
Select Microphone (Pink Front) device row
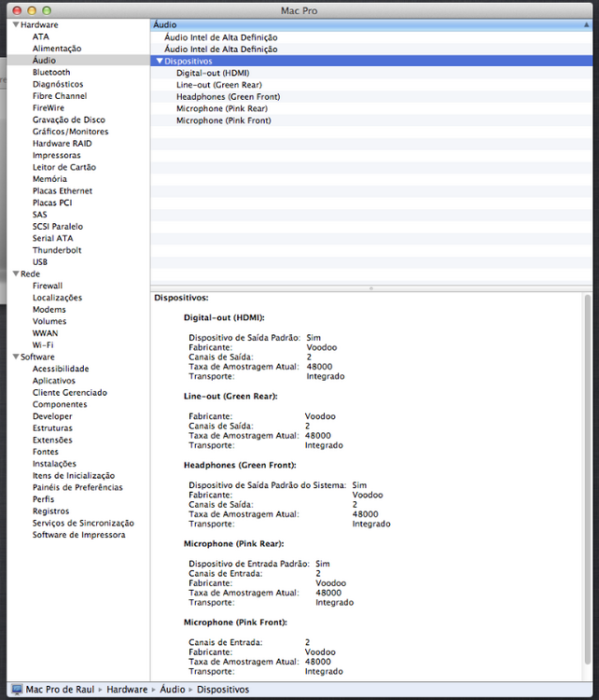[371, 120]
